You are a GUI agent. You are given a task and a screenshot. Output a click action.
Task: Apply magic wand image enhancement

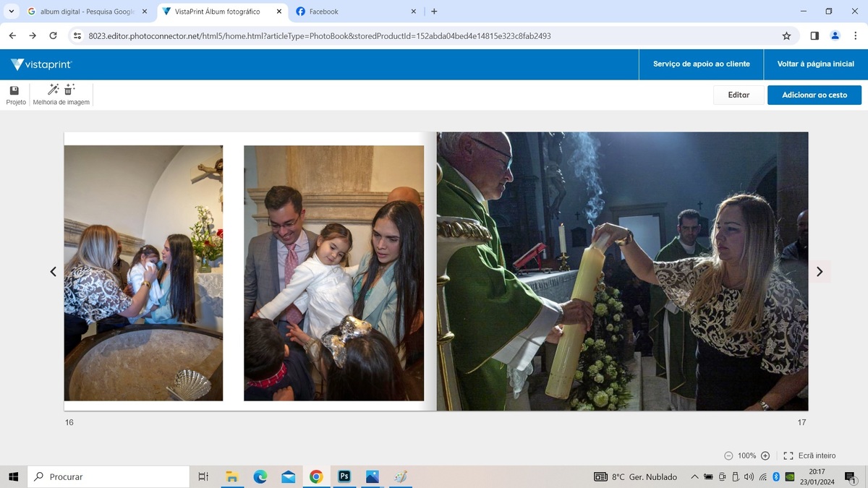(x=53, y=90)
